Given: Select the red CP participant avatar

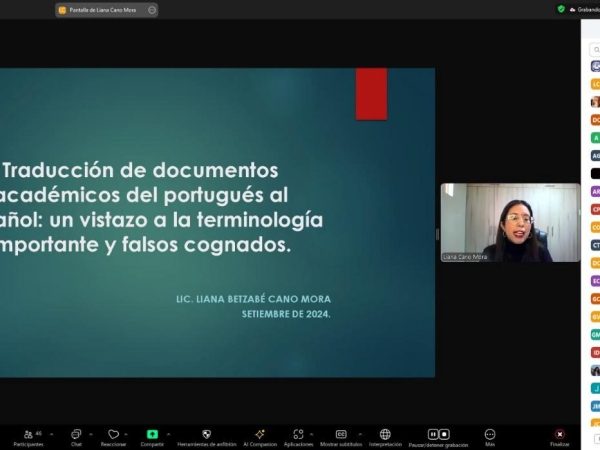Looking at the screenshot, I should 595,209.
